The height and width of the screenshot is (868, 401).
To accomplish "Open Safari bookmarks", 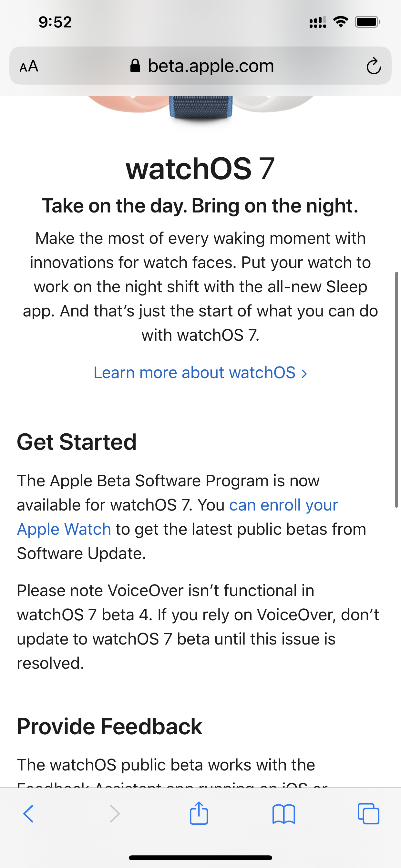I will [x=284, y=814].
